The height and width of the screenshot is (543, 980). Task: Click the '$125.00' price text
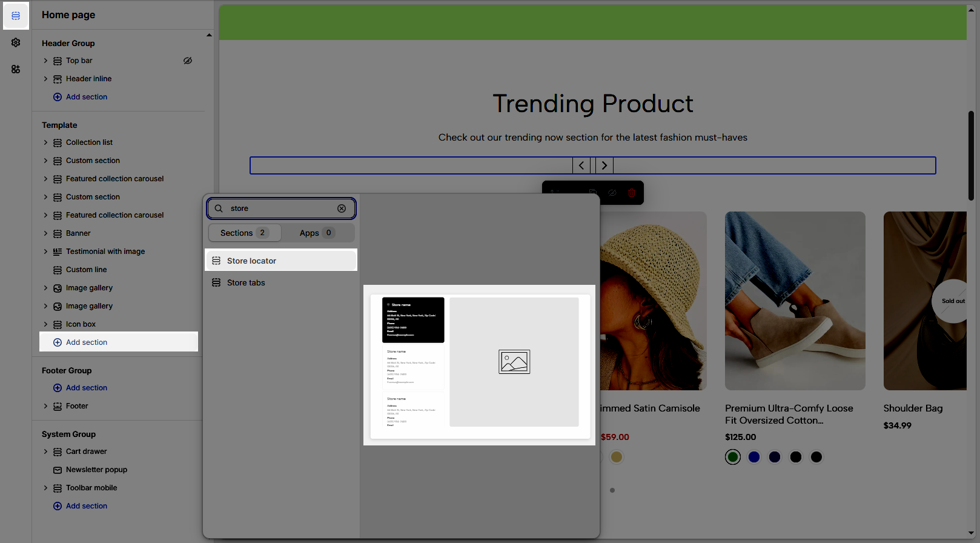(x=741, y=437)
